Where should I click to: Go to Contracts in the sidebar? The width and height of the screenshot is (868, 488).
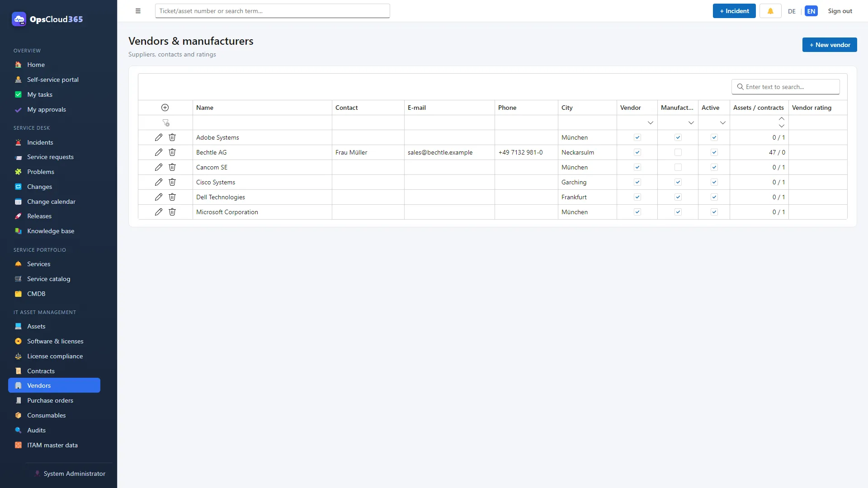pos(41,371)
